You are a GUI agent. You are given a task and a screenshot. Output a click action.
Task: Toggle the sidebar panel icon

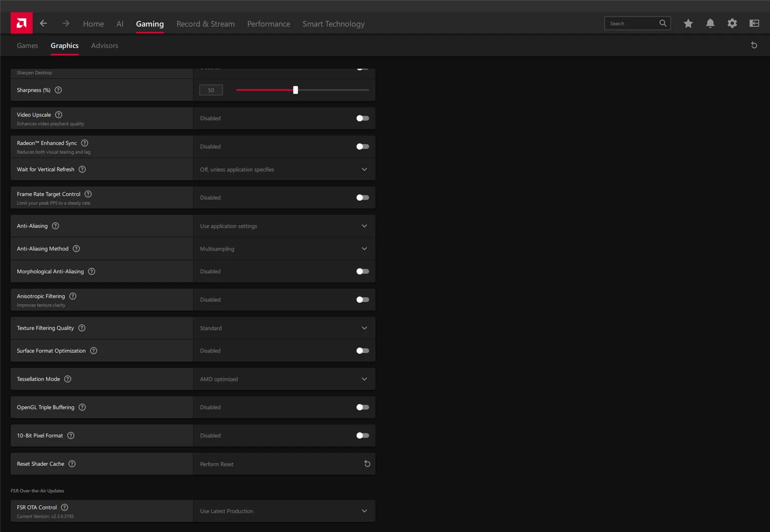(754, 24)
